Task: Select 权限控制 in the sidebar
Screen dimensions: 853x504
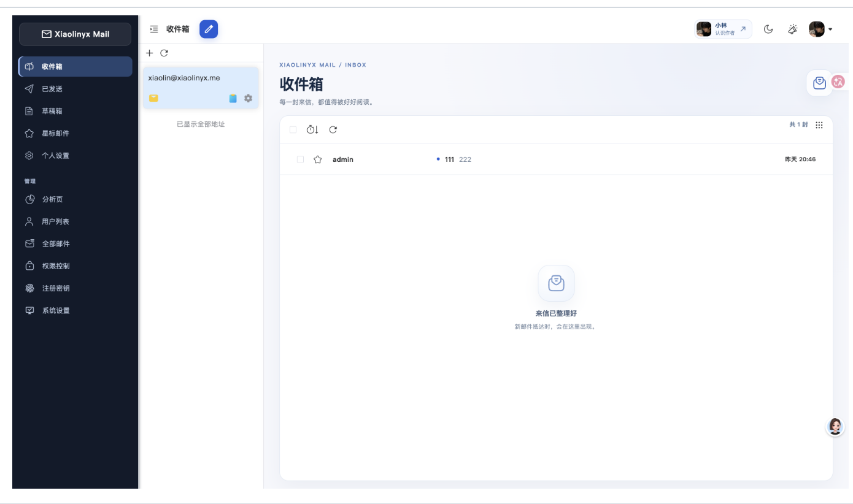Action: pos(75,266)
